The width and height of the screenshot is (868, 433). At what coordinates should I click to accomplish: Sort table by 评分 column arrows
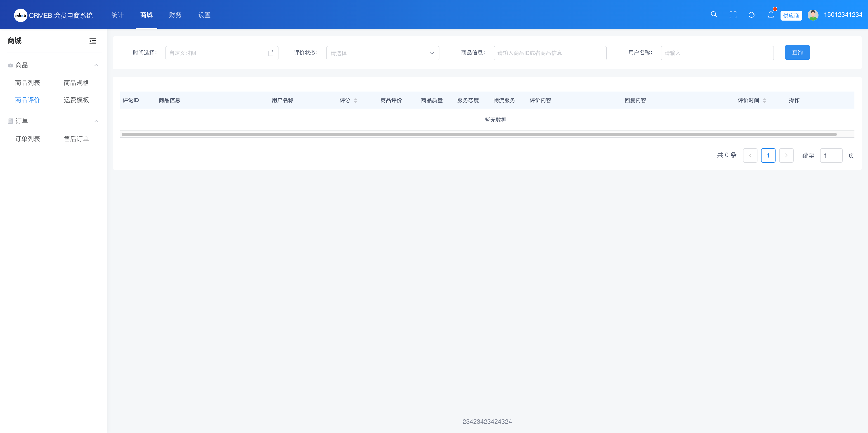coord(356,100)
